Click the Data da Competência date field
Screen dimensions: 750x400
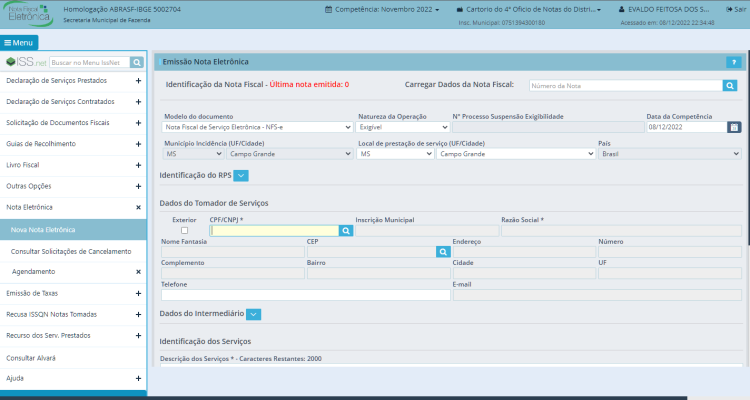tap(686, 127)
